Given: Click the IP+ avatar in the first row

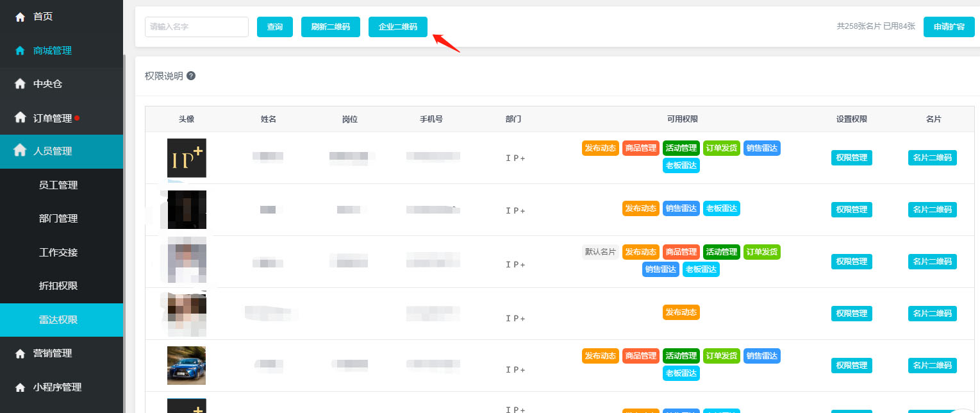Looking at the screenshot, I should (187, 158).
